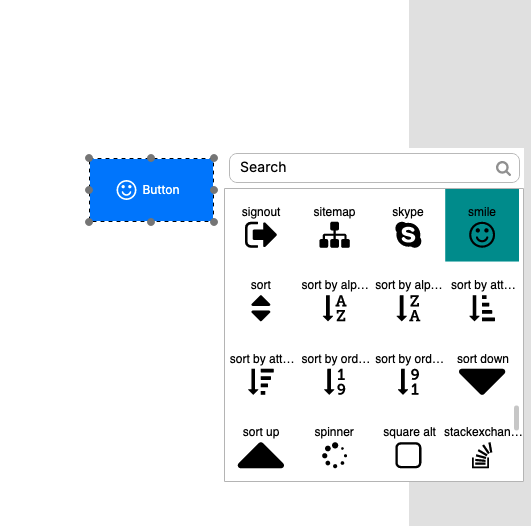Click top-middle resize handle of Button
This screenshot has width=531, height=526.
[x=151, y=158]
